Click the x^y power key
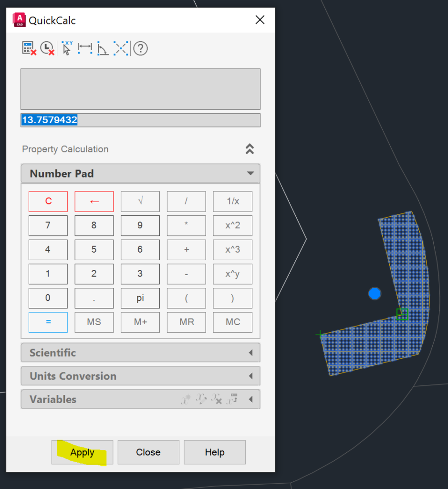Image resolution: width=448 pixels, height=489 pixels. click(x=233, y=274)
